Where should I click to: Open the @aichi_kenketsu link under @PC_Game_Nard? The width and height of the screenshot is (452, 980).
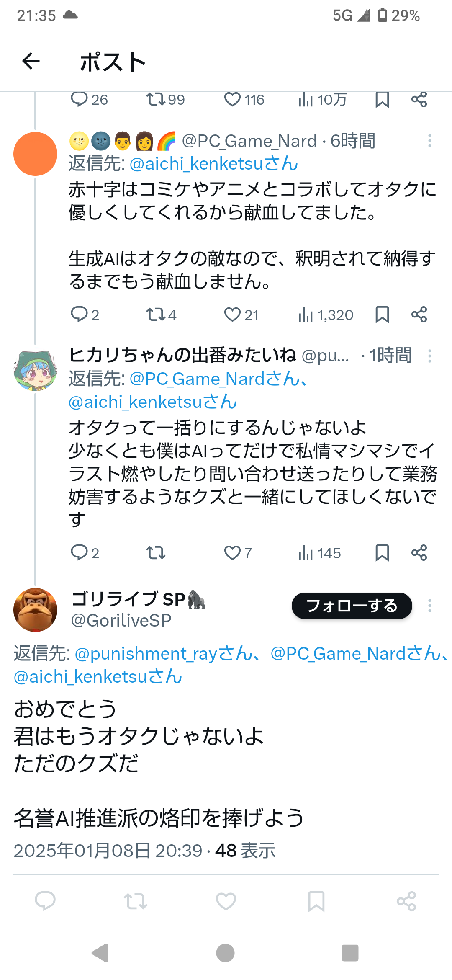tap(214, 164)
